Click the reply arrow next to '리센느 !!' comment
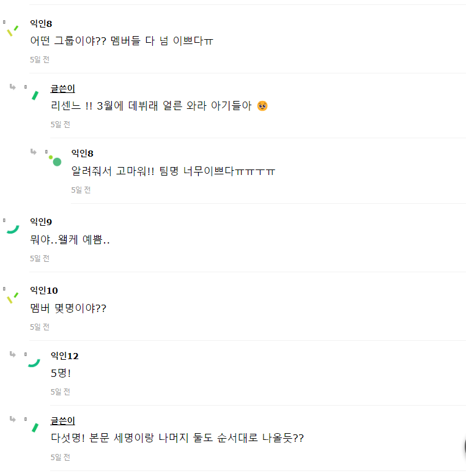The width and height of the screenshot is (466, 476). (12, 87)
